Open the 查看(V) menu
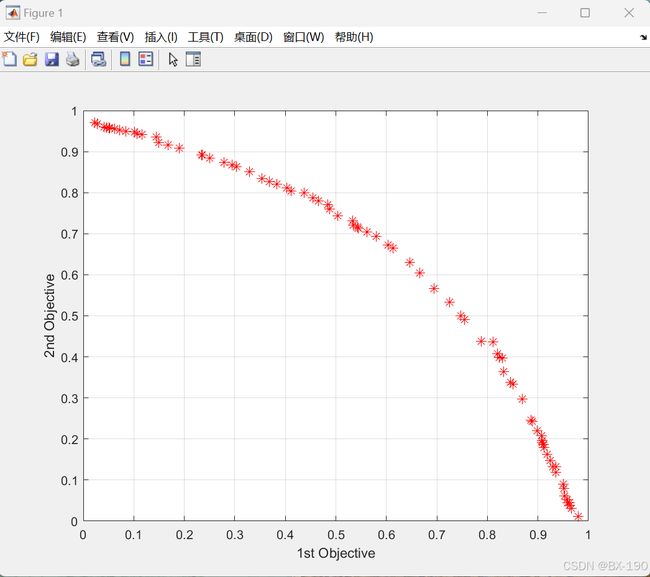650x577 pixels. pos(115,37)
